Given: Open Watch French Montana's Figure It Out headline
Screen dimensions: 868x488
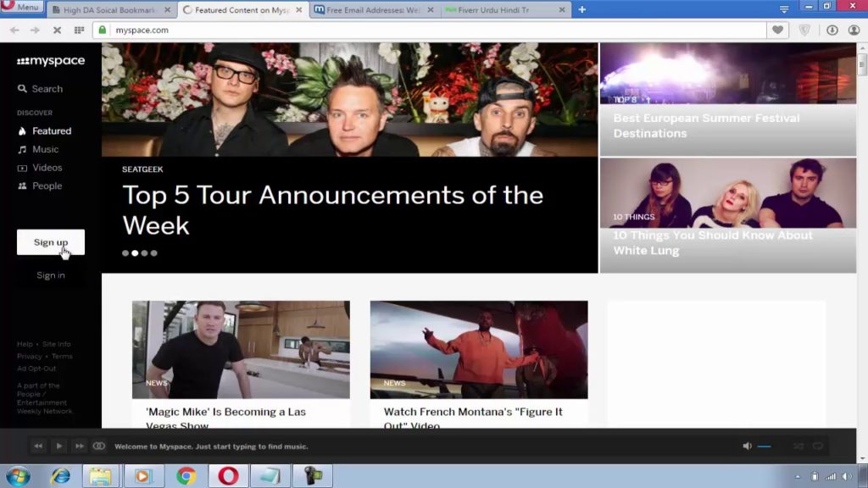Looking at the screenshot, I should pyautogui.click(x=473, y=418).
